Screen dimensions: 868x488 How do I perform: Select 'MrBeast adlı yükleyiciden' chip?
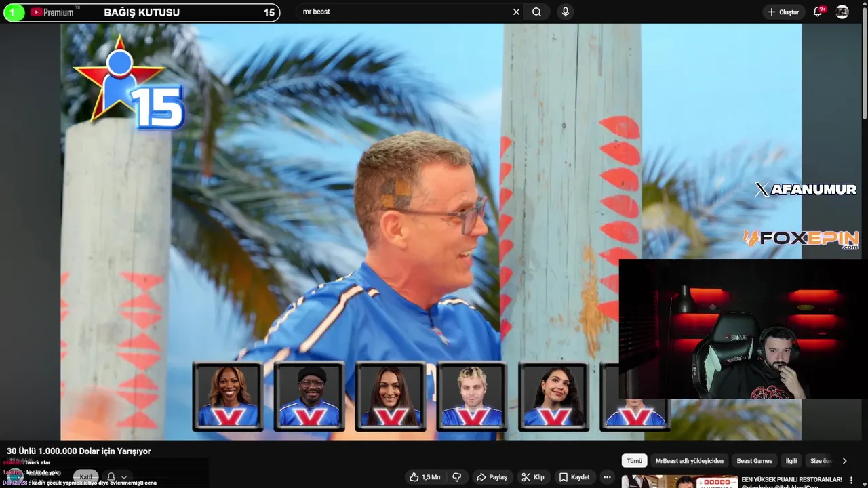(689, 461)
